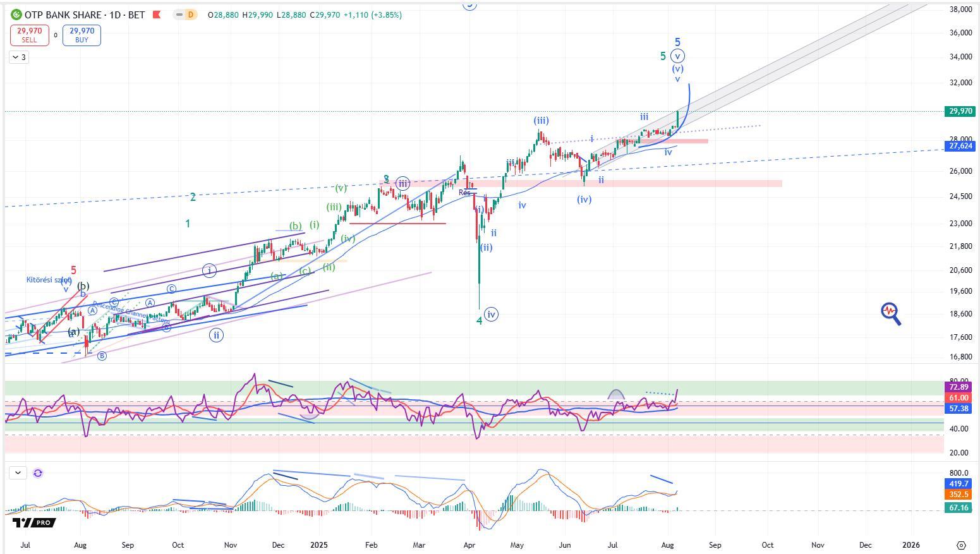The width and height of the screenshot is (980, 554).
Task: Toggle the D data-mode pill switch
Action: click(x=185, y=15)
